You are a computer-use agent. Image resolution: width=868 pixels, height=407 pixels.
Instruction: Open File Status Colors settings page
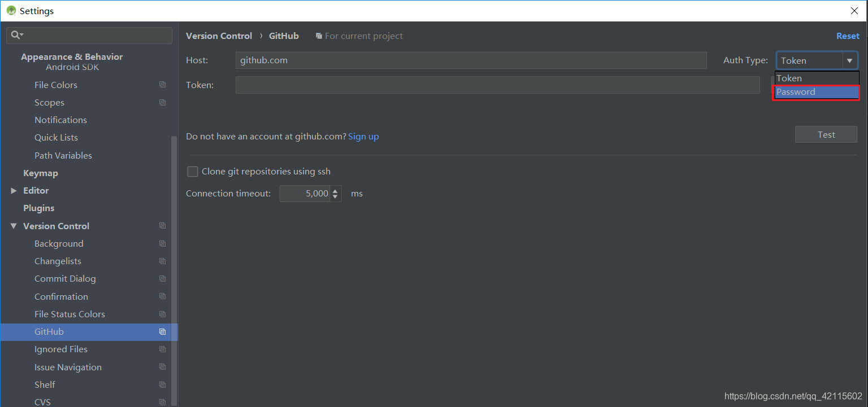[x=70, y=314]
